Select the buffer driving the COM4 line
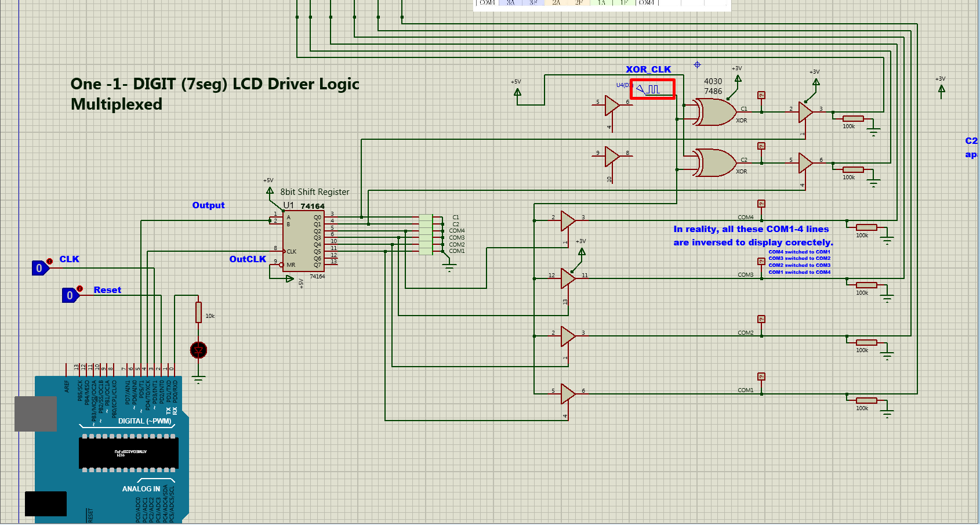 (x=568, y=220)
